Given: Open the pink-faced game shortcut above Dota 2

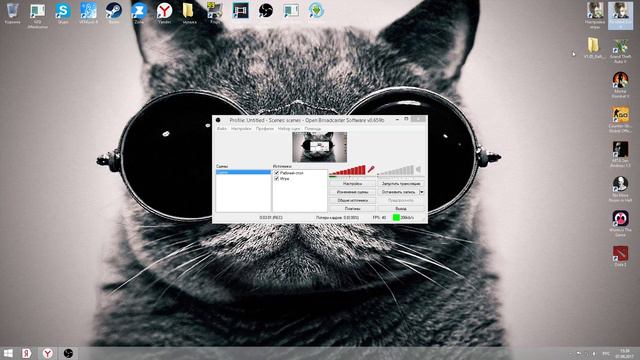Looking at the screenshot, I should pos(620,223).
